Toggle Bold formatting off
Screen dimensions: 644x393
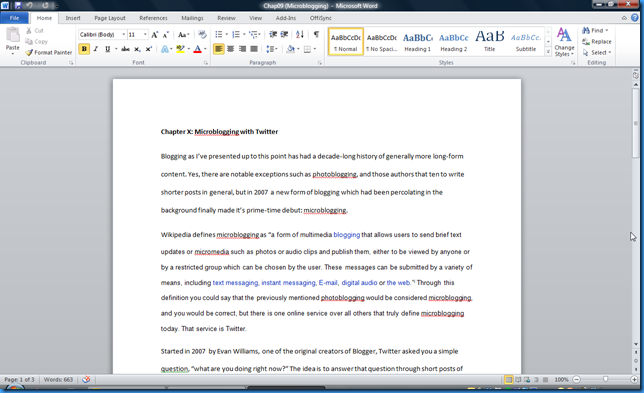pos(84,49)
